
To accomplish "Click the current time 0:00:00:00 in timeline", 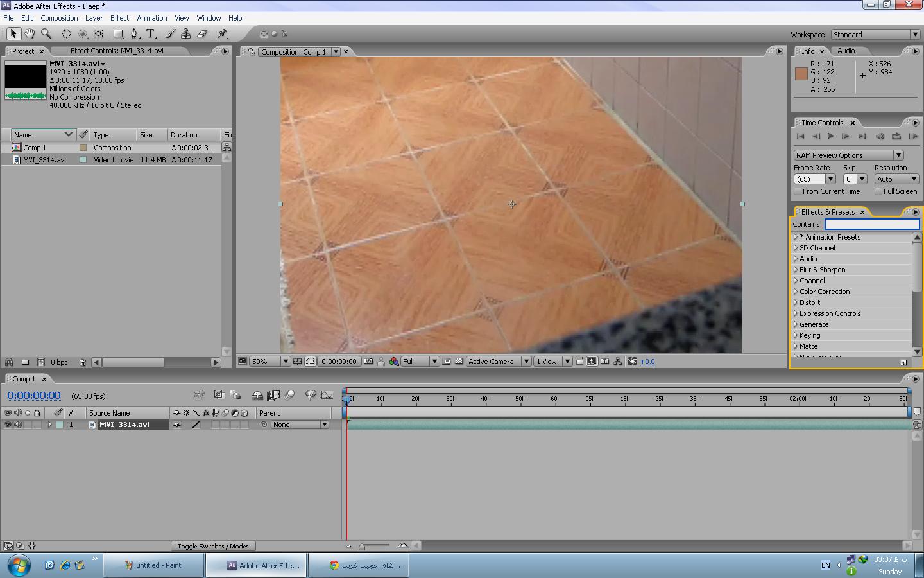I will click(34, 396).
